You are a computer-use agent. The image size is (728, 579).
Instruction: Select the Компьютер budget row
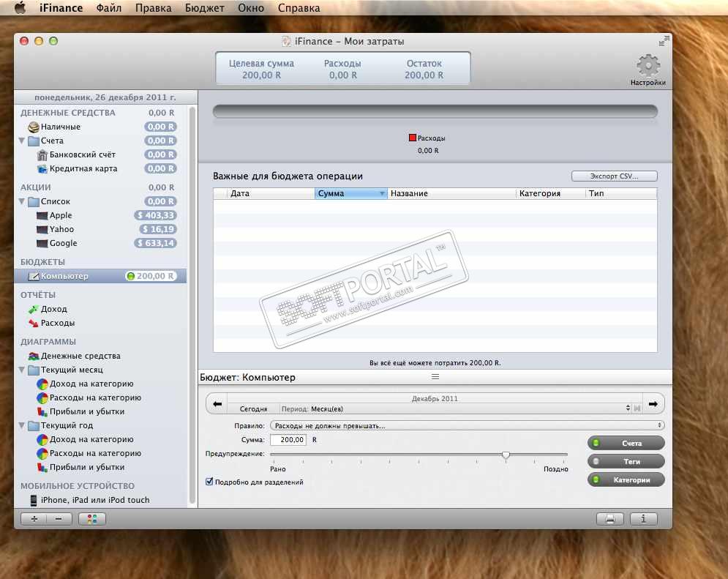(100, 276)
